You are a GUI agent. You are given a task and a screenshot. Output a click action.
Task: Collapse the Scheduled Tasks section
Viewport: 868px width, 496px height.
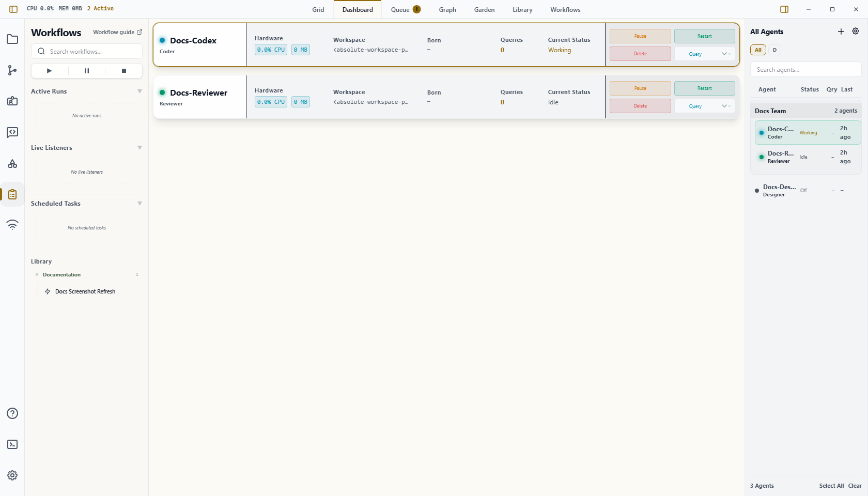(139, 204)
